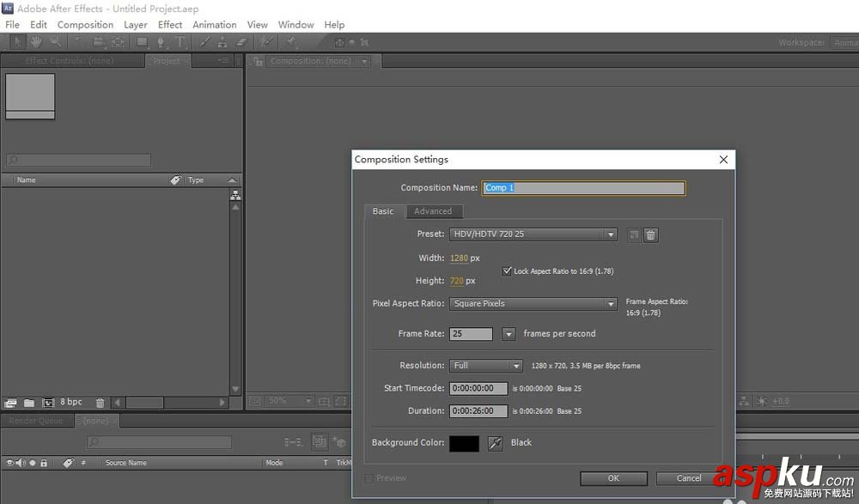This screenshot has width=859, height=504.
Task: Select the Hand tool
Action: [x=36, y=41]
